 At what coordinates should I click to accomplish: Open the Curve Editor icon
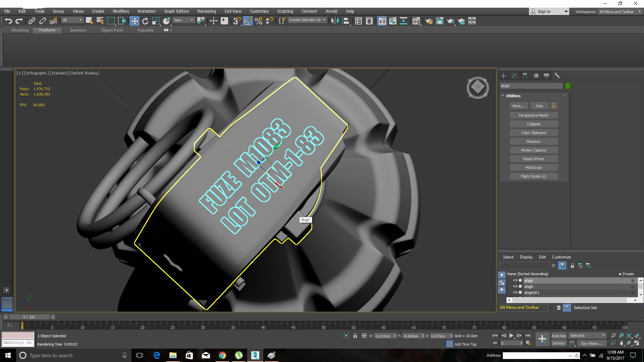point(392,21)
